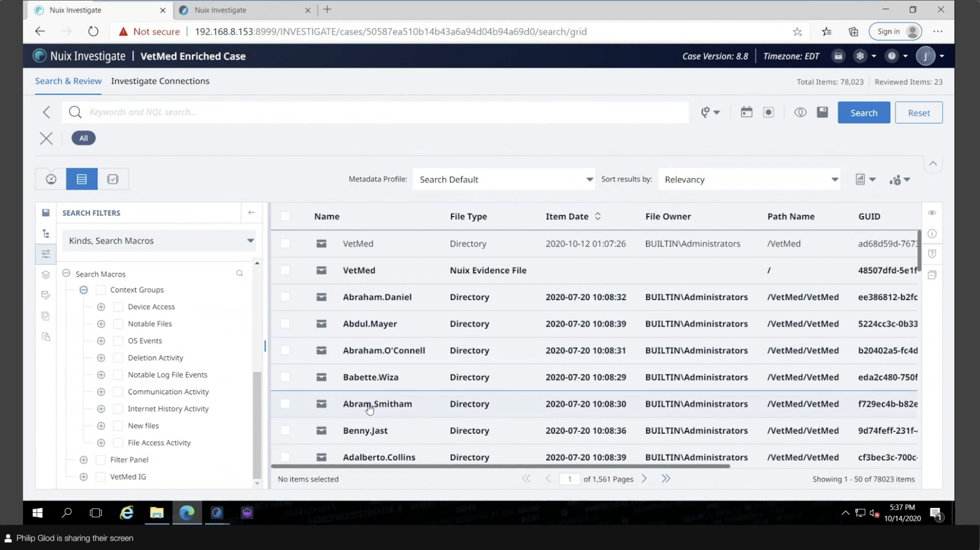Image resolution: width=980 pixels, height=550 pixels.
Task: Switch to second Nuix Investigate browser tab
Action: click(245, 10)
